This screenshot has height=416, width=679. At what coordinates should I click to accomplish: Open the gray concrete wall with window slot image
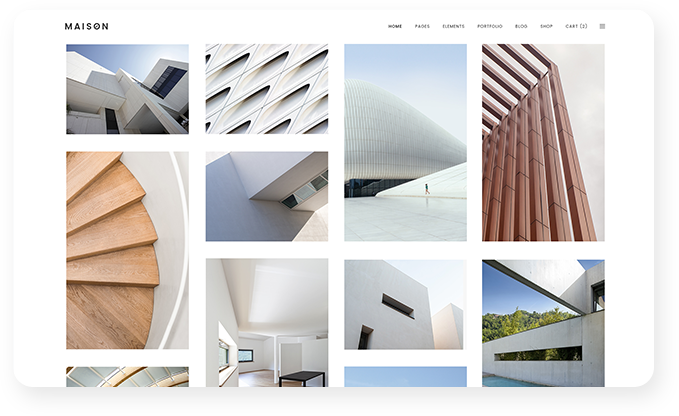pyautogui.click(x=405, y=304)
